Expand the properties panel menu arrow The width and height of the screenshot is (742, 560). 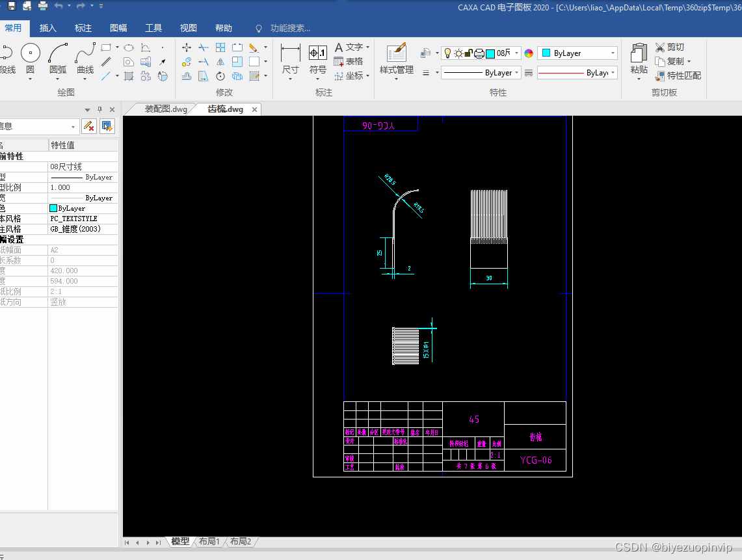(x=87, y=110)
